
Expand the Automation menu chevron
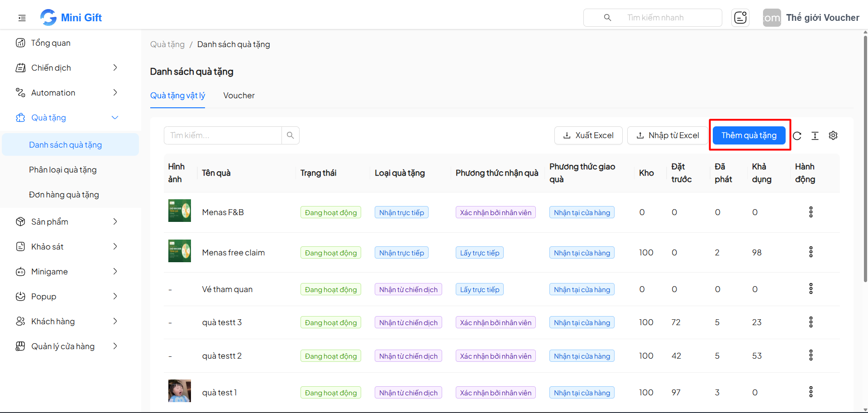115,92
